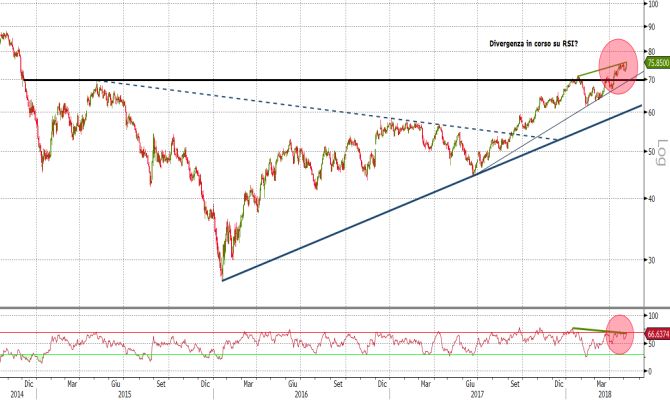
Task: Click the 40 price axis label
Action: [652, 199]
